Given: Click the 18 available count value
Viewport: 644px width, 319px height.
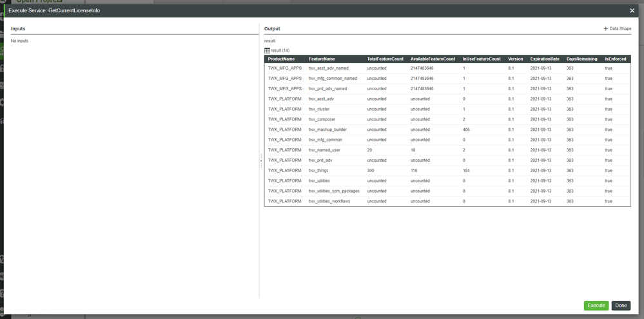Looking at the screenshot, I should tap(413, 150).
